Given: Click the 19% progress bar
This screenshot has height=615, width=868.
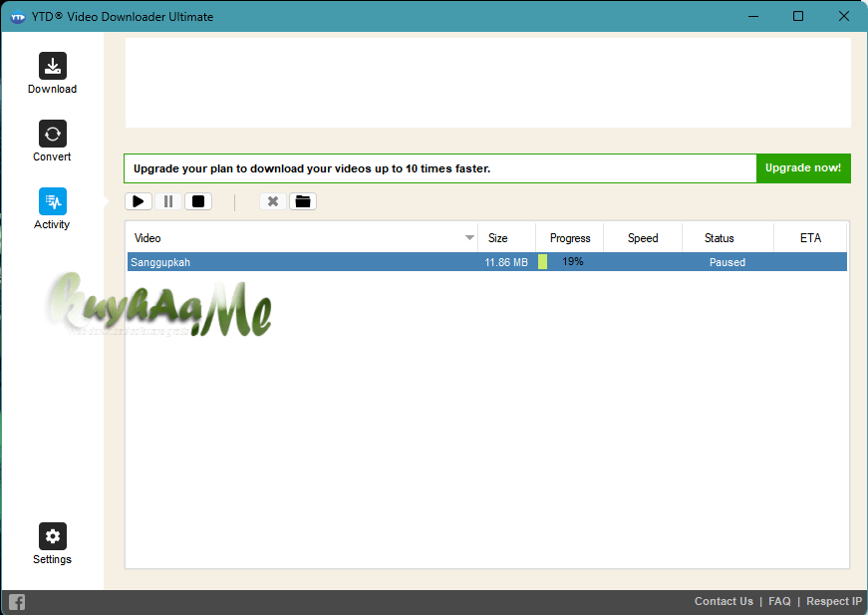Looking at the screenshot, I should coord(570,262).
